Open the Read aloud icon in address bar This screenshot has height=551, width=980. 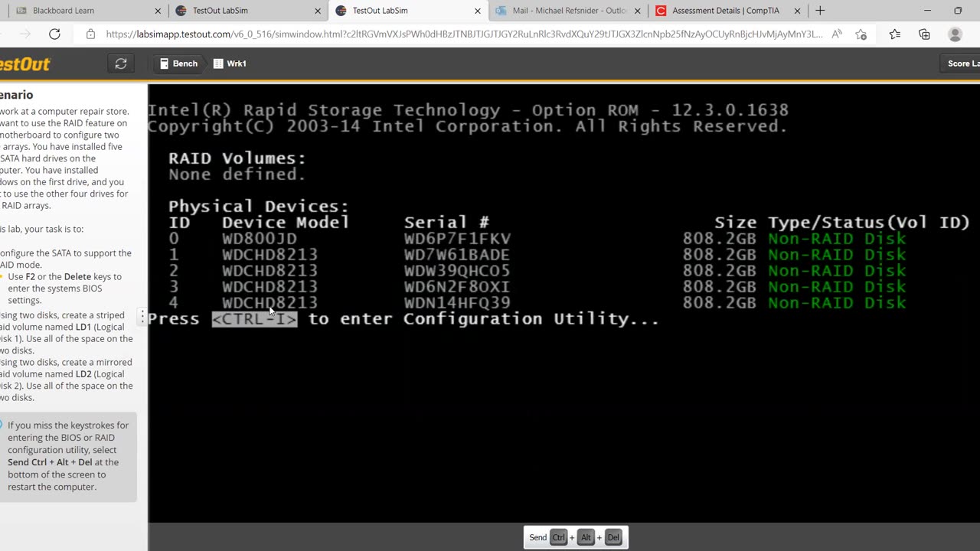coord(837,34)
